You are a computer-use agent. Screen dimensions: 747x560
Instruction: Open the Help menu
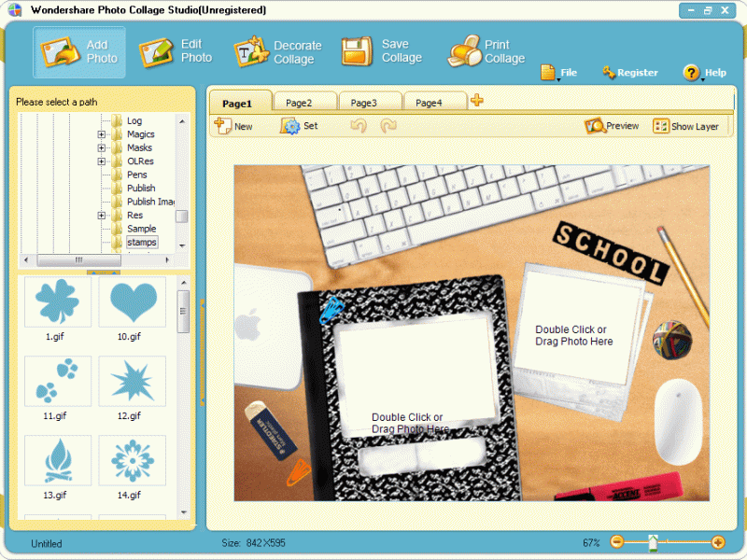(x=705, y=73)
